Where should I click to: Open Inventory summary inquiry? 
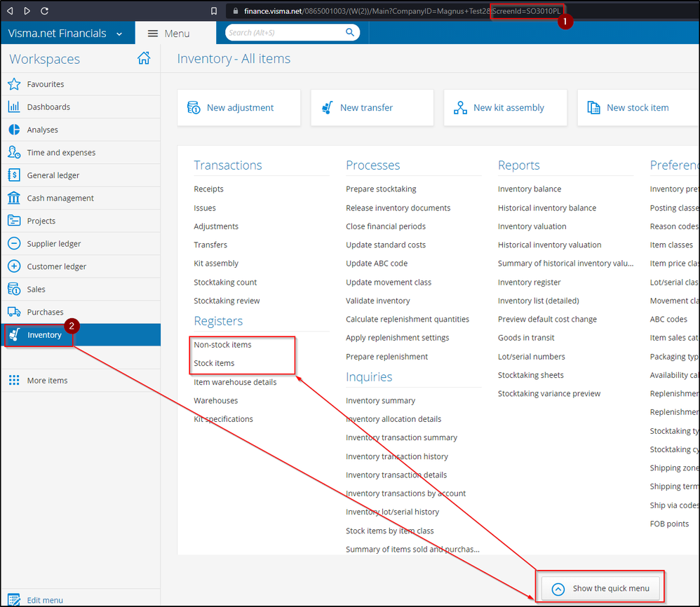pyautogui.click(x=380, y=400)
